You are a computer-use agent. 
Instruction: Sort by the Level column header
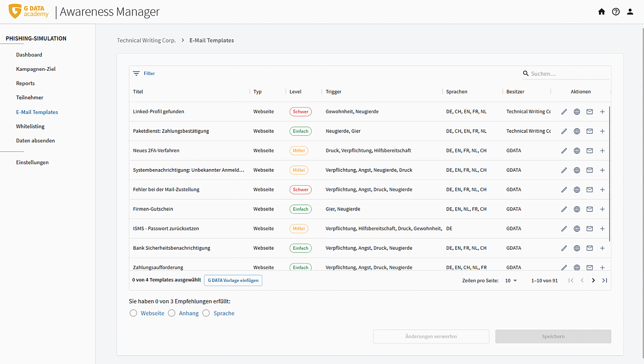[295, 92]
